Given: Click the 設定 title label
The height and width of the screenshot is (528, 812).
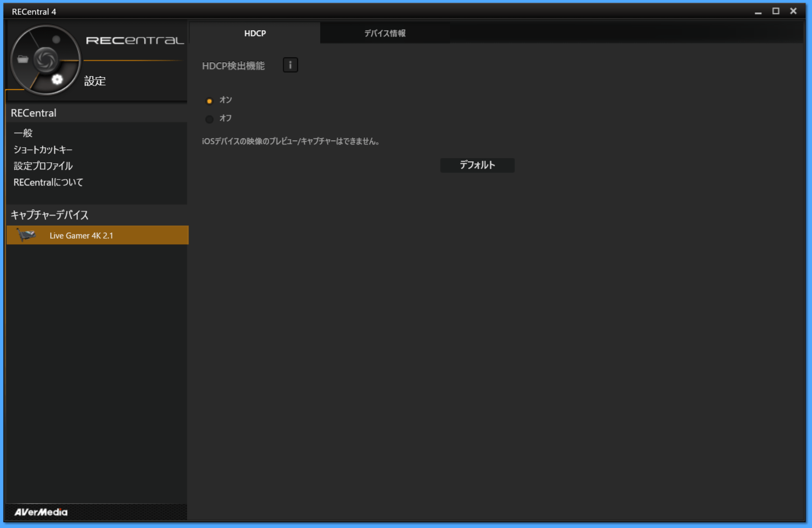Looking at the screenshot, I should [95, 81].
